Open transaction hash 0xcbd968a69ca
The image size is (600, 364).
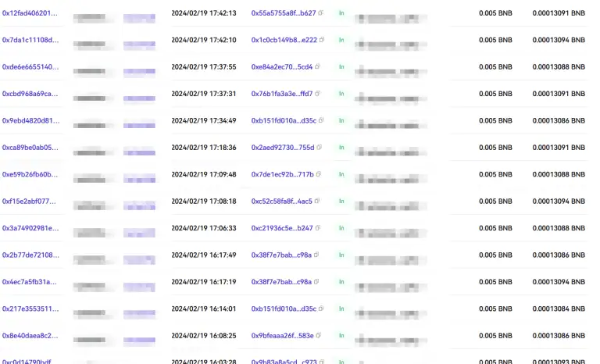[x=30, y=94]
